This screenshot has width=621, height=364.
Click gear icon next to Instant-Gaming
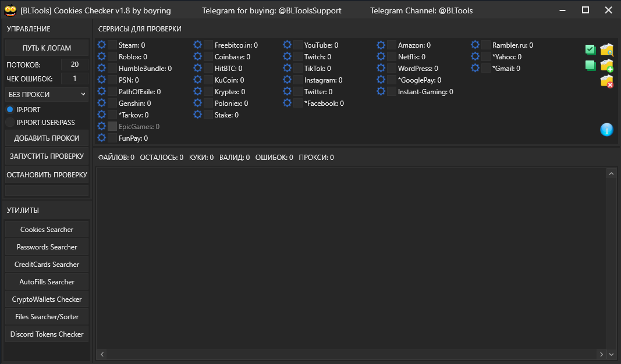381,91
